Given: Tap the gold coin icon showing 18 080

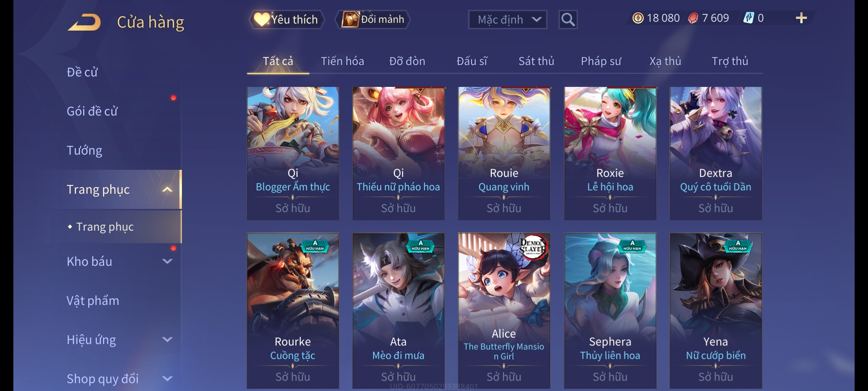Looking at the screenshot, I should (x=638, y=18).
